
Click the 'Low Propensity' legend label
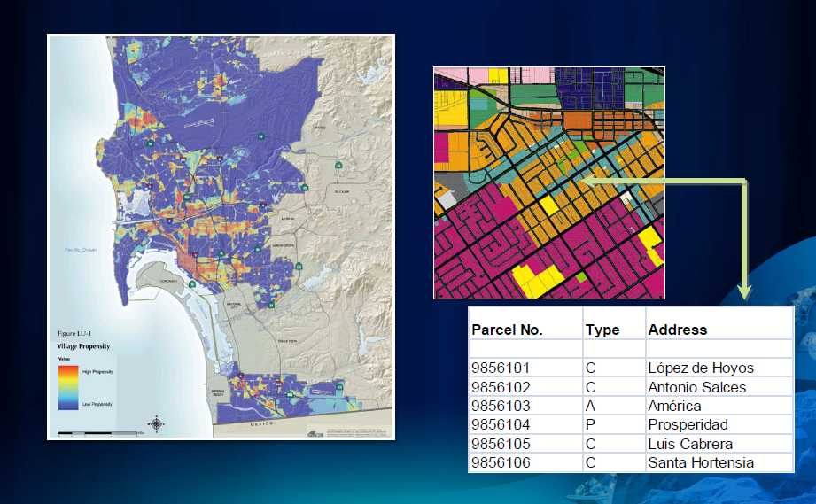point(97,404)
